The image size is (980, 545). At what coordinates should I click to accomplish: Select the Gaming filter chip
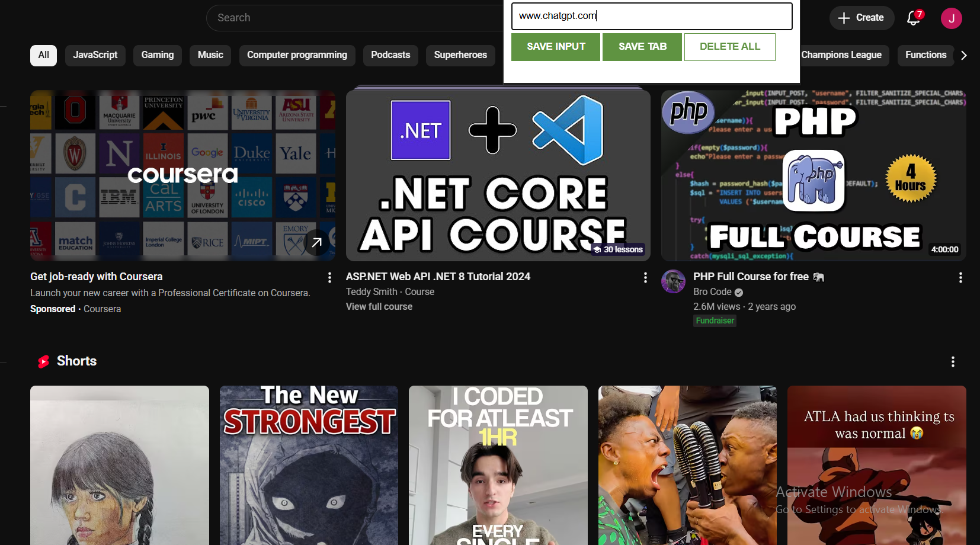pyautogui.click(x=157, y=55)
